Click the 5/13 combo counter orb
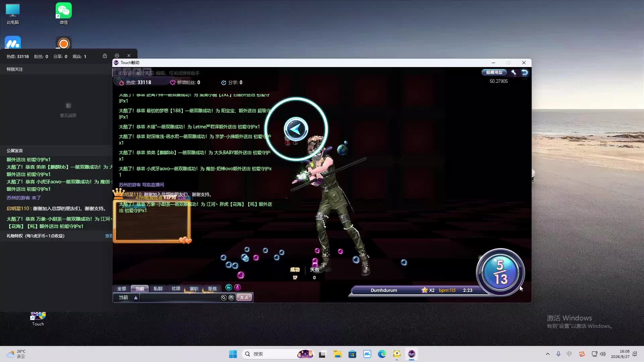 click(500, 272)
